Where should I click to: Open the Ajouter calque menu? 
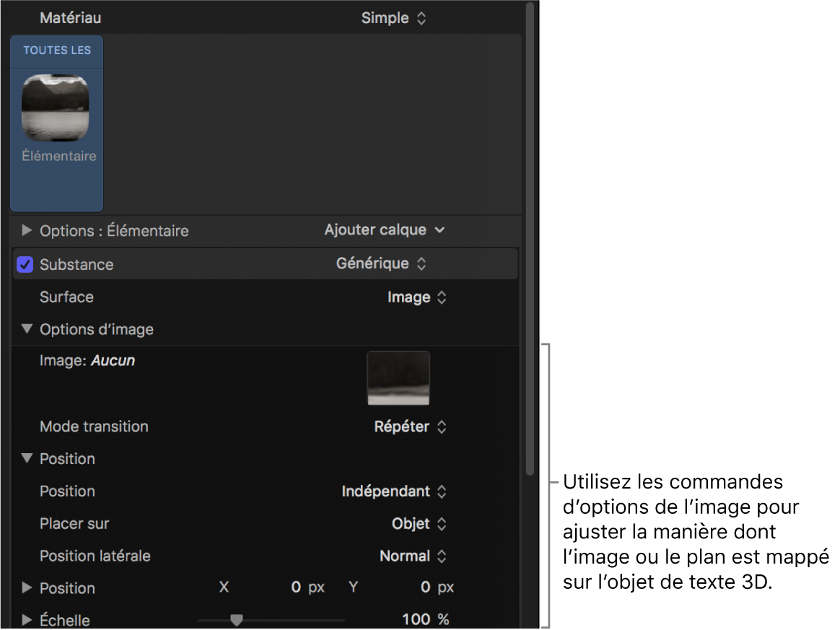point(385,230)
